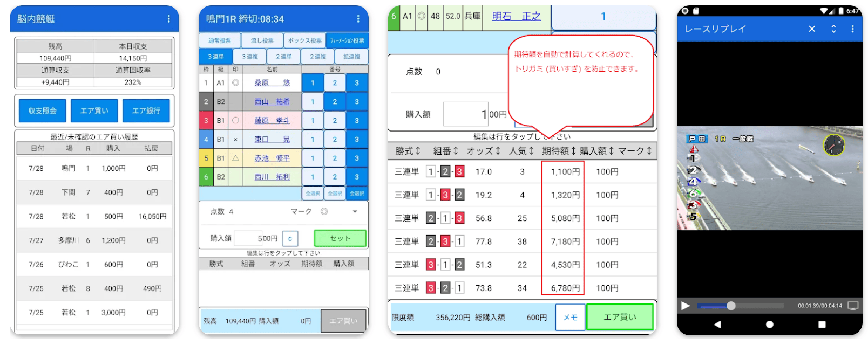The width and height of the screenshot is (868, 345).
Task: Tap the double-circle mark beside 明石 正之
Action: [x=422, y=16]
